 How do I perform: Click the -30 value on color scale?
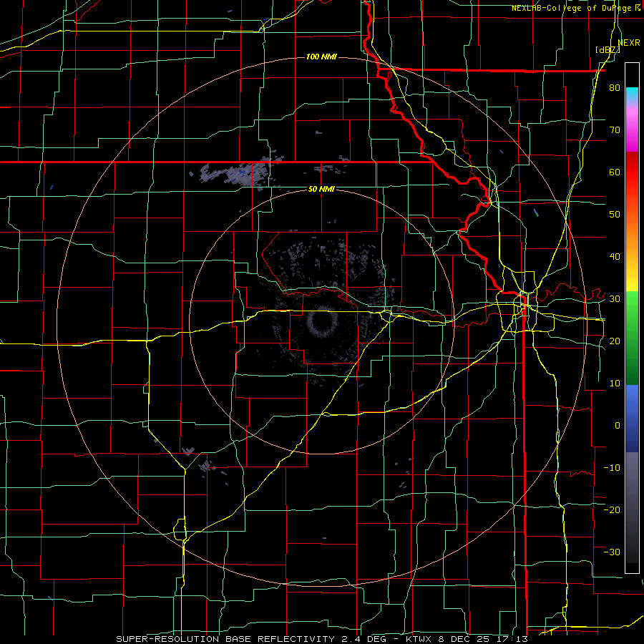(x=612, y=552)
